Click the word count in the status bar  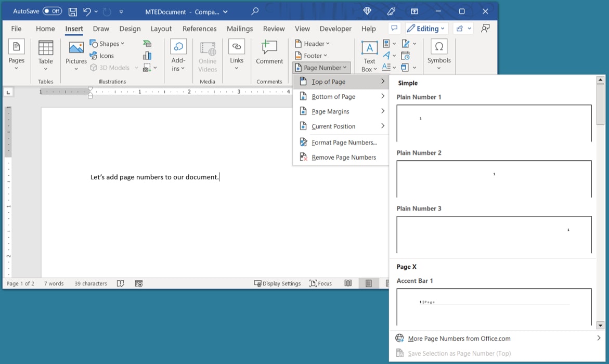(54, 283)
